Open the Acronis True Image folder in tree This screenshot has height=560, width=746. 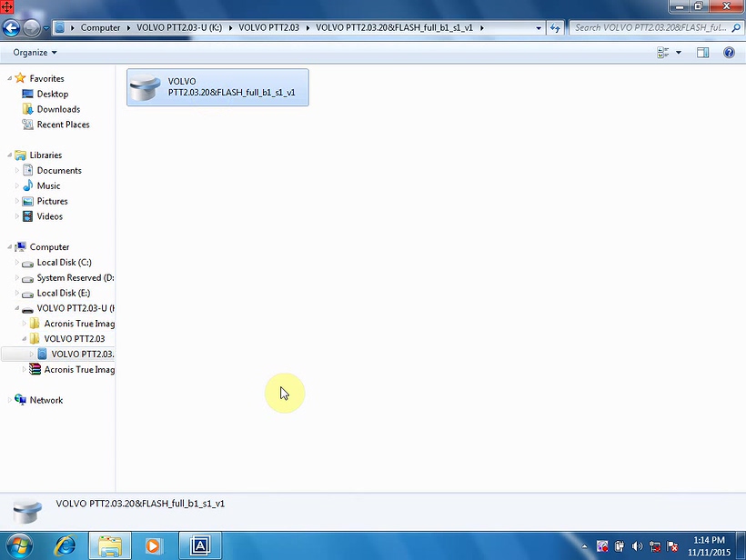pyautogui.click(x=79, y=324)
